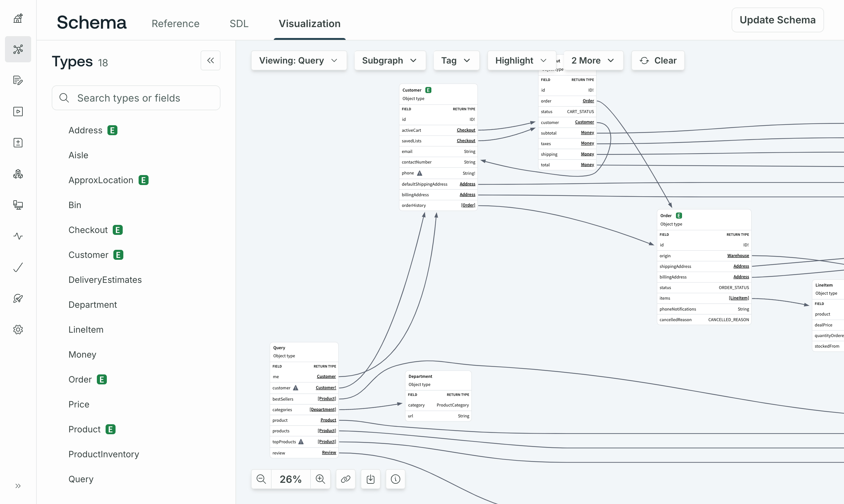Select Query in the types list
Image resolution: width=844 pixels, height=504 pixels.
(81, 479)
